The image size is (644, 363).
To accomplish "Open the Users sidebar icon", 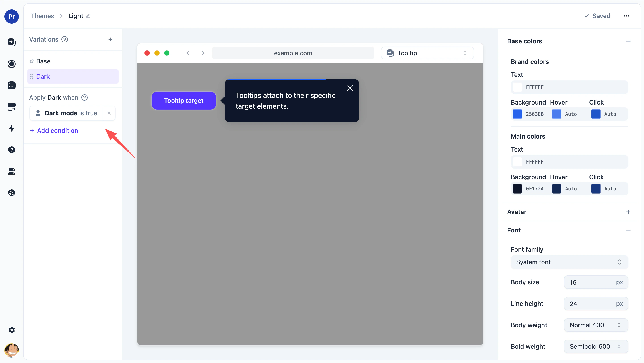I will click(11, 171).
